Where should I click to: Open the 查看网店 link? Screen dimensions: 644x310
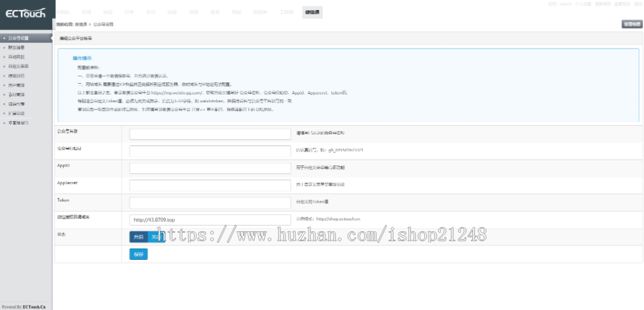622,4
